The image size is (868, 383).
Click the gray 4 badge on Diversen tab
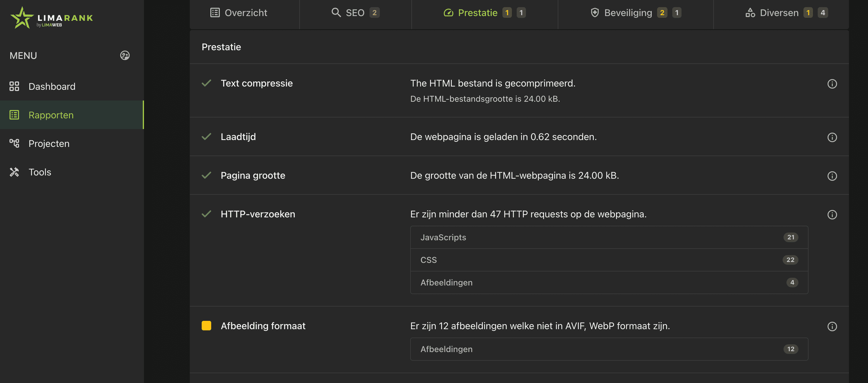[822, 13]
